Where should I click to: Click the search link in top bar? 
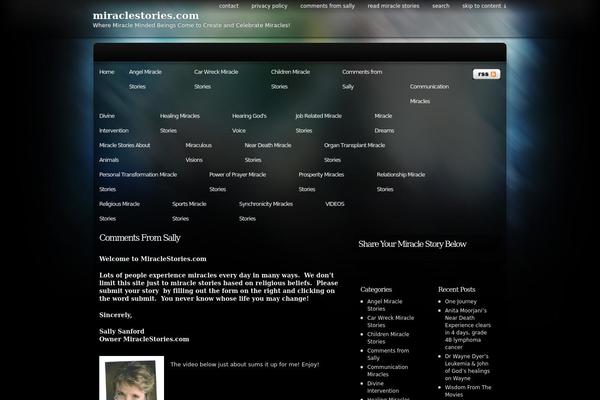[441, 6]
